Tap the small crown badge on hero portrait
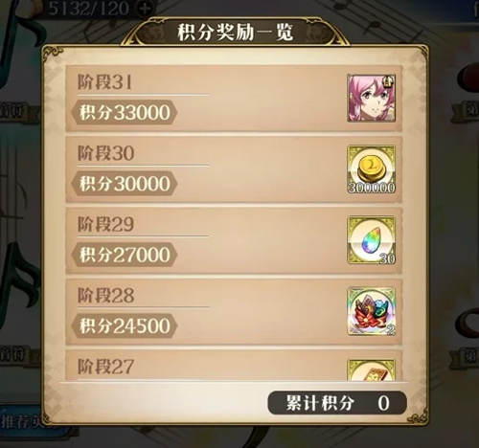The image size is (479, 448). (x=389, y=82)
